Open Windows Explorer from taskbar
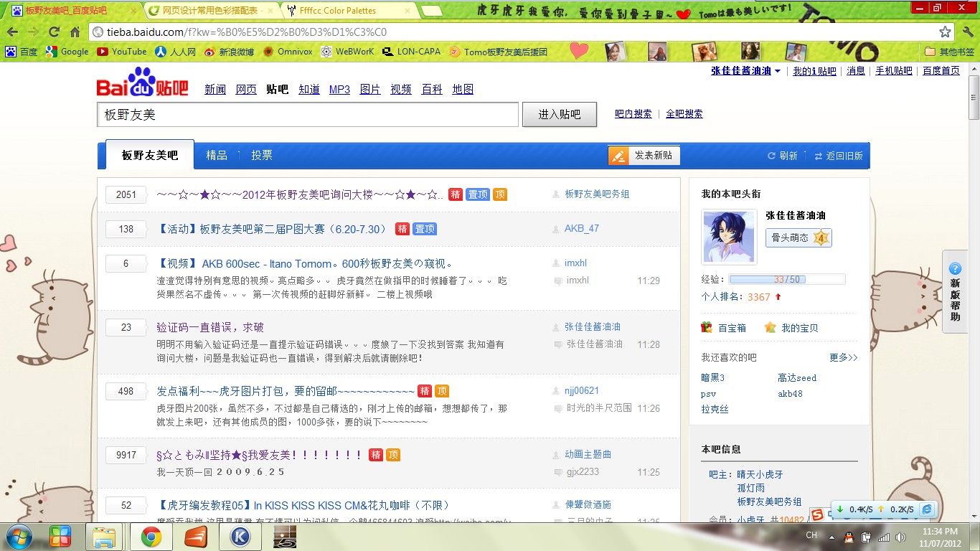Screen dimensions: 980x551 click(104, 537)
